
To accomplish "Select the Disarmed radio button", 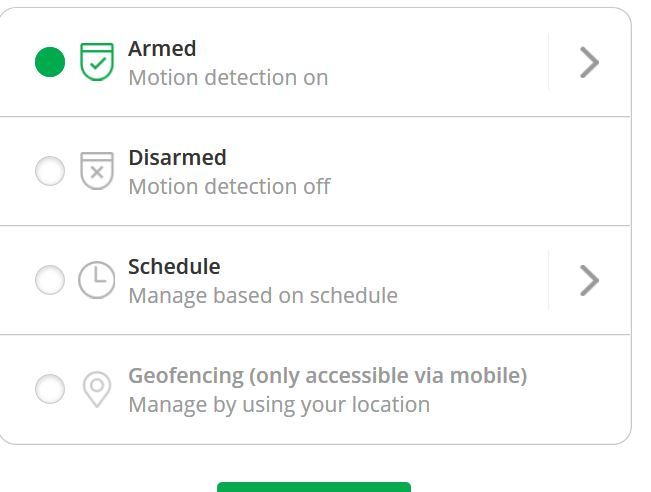I will point(50,171).
